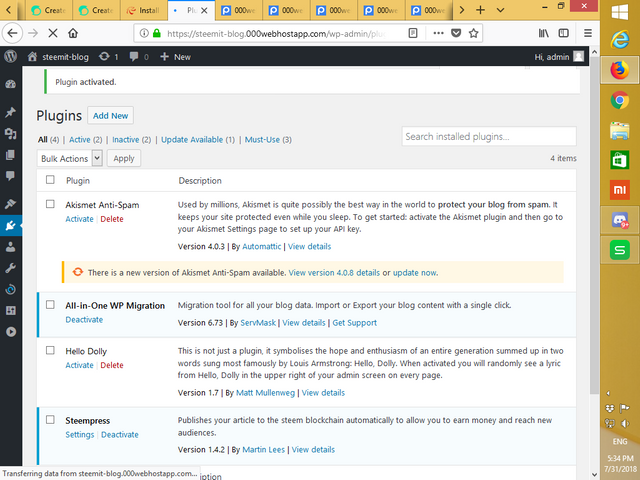Open the New content menu
Screen dimensions: 640x480
coord(176,57)
